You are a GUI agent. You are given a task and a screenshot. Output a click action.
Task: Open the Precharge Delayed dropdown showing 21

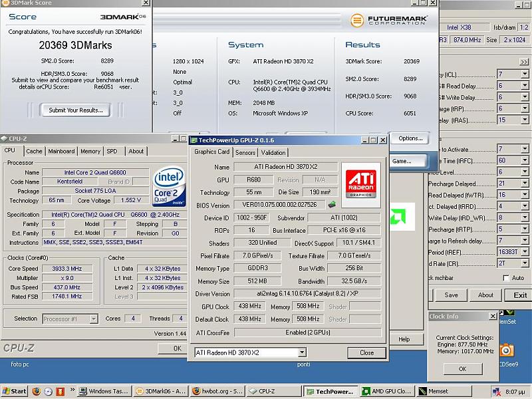click(x=525, y=184)
